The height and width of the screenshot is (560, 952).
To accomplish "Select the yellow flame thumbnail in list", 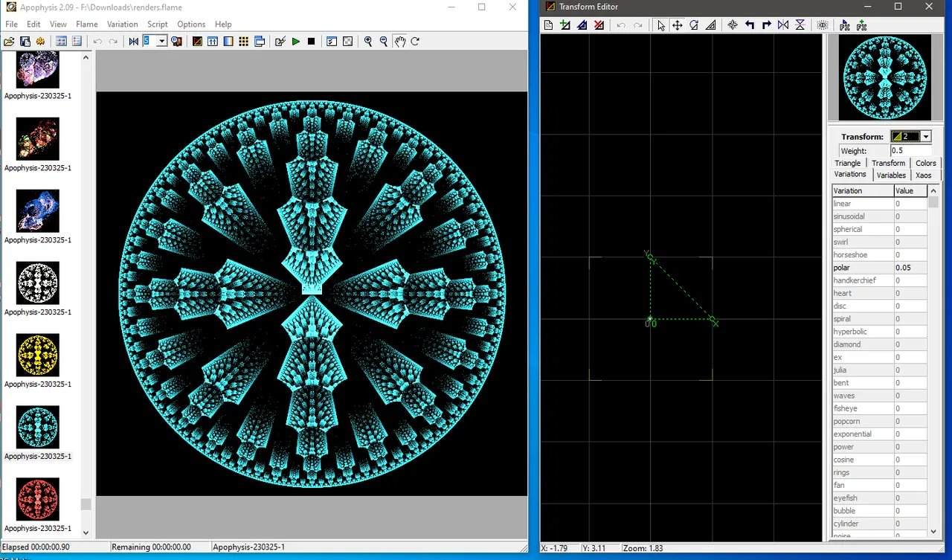I will coord(37,355).
